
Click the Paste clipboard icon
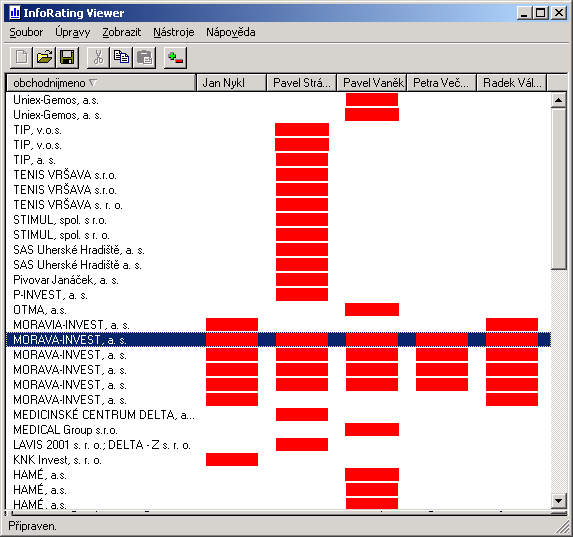pos(144,58)
